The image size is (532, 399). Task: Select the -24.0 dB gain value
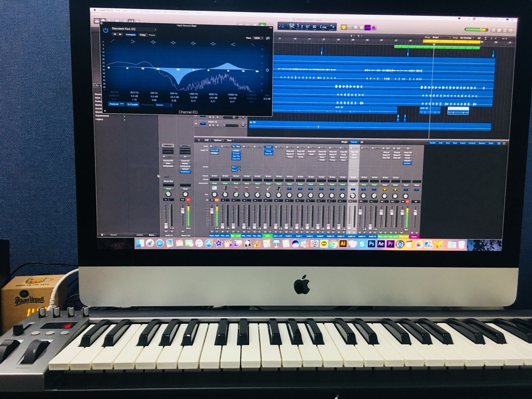(174, 97)
